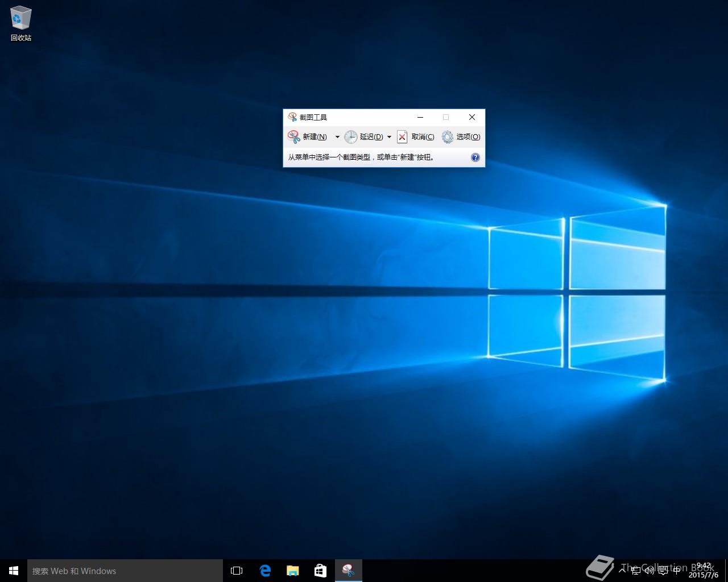Open the network status tray icon

pos(636,570)
